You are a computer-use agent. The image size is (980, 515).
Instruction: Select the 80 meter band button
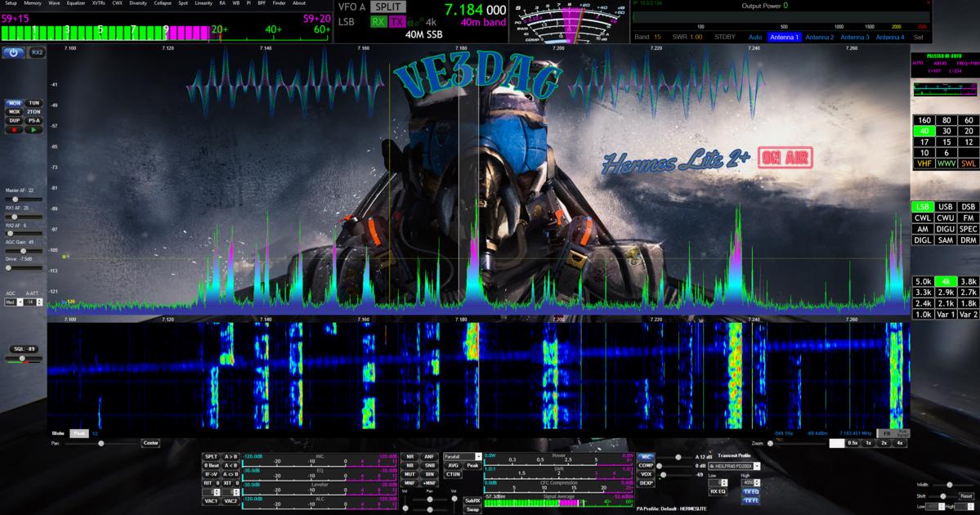tap(946, 120)
